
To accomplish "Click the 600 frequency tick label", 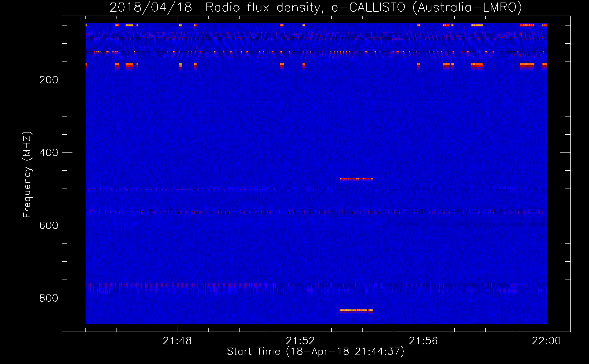I will pyautogui.click(x=49, y=225).
